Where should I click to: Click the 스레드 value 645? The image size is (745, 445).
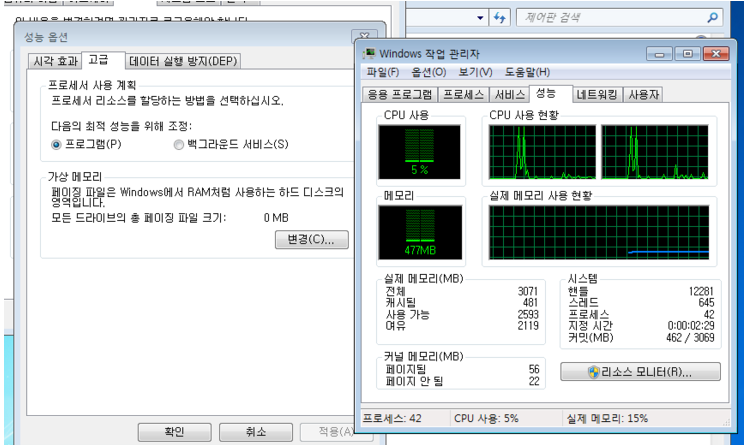pyautogui.click(x=706, y=303)
